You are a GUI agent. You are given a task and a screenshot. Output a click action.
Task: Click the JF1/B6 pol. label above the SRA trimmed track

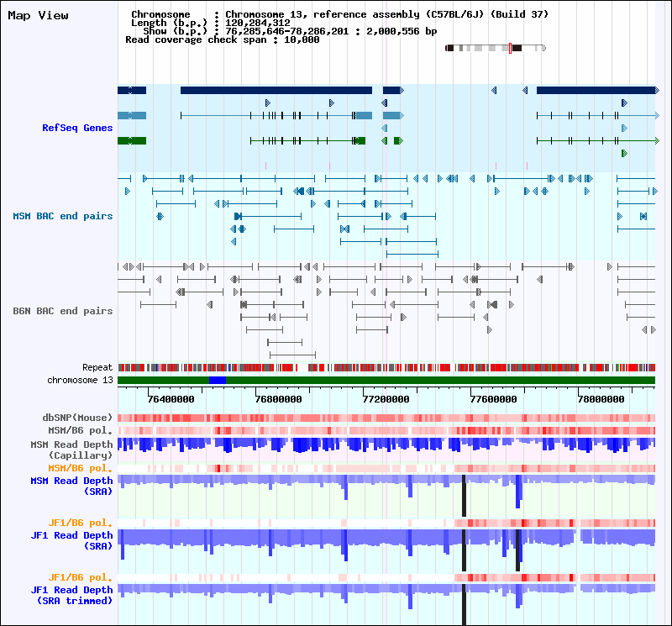point(80,577)
